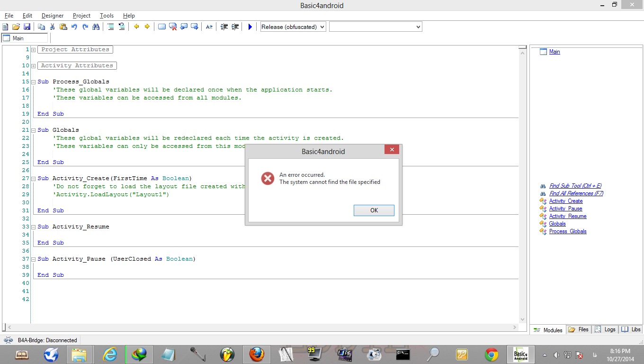Click the Navigate backward yellow arrow
644x364 pixels.
click(x=136, y=27)
